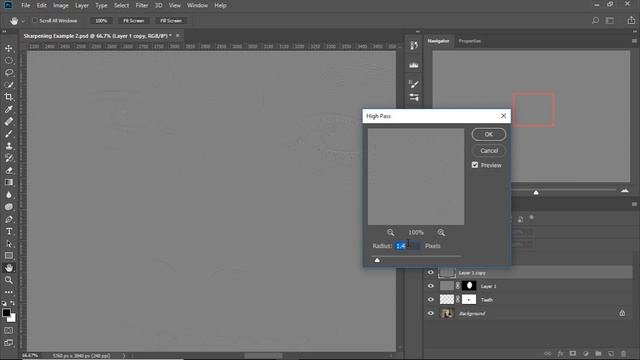Open the File menu

click(x=26, y=5)
